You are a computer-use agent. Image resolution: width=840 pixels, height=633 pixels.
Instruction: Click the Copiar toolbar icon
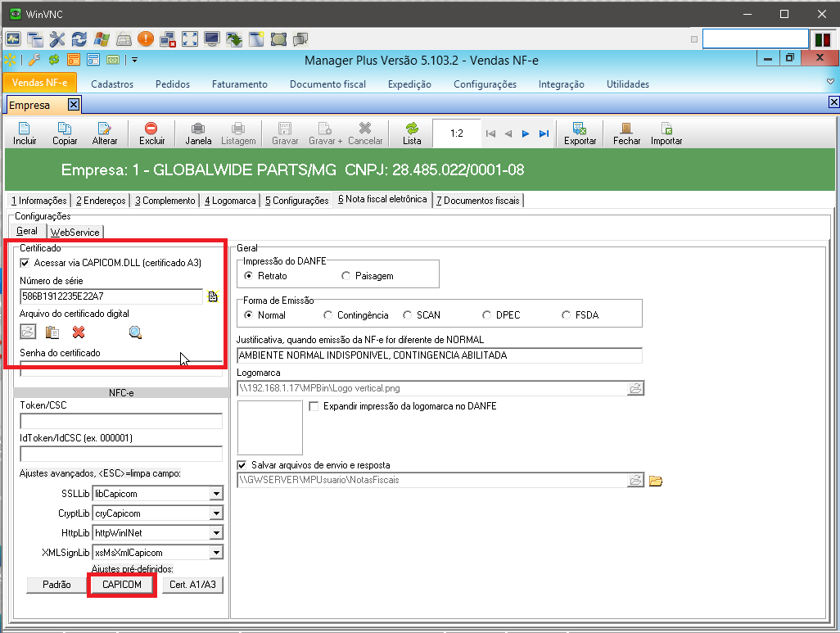[65, 129]
